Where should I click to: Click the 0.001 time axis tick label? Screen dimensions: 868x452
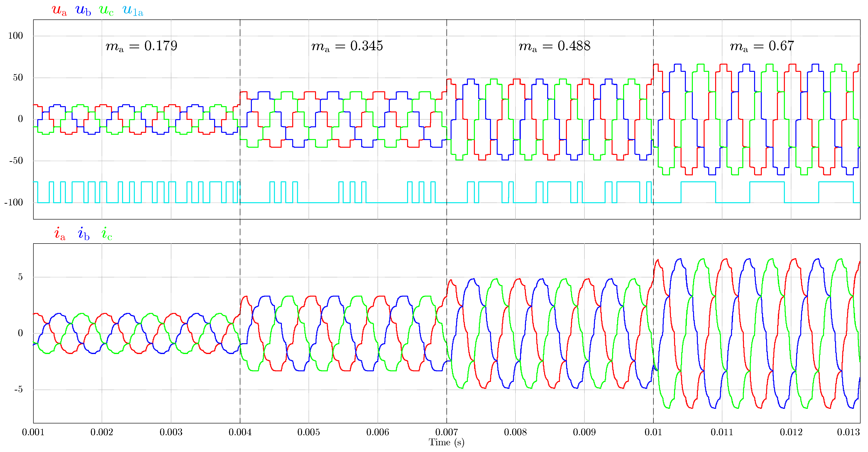[33, 432]
